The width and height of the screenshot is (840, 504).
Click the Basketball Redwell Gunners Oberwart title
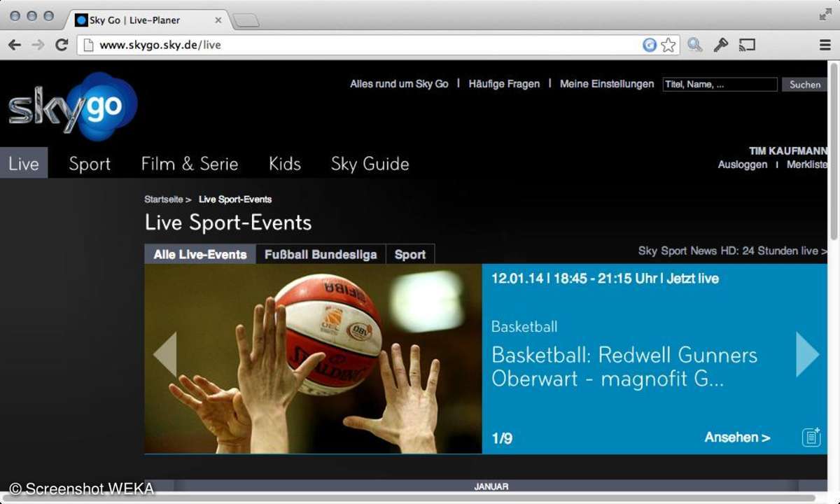coord(624,367)
